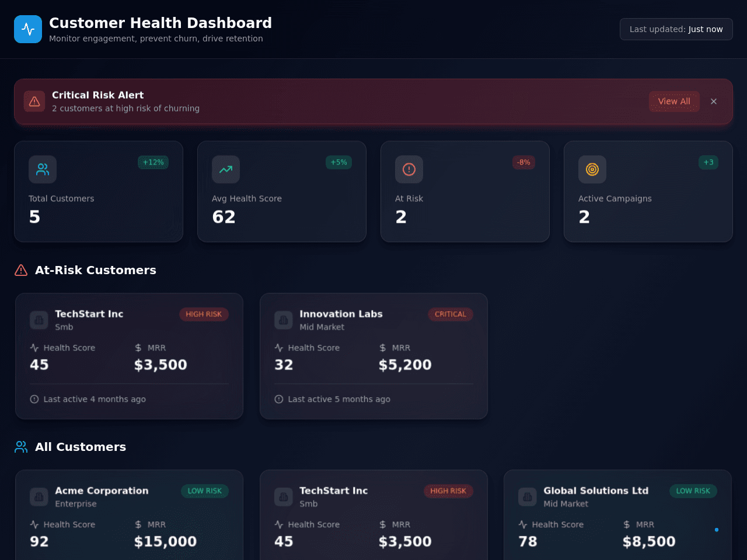
Task: Click Health Score pulse icon on Acme Corporation card
Action: click(x=34, y=524)
